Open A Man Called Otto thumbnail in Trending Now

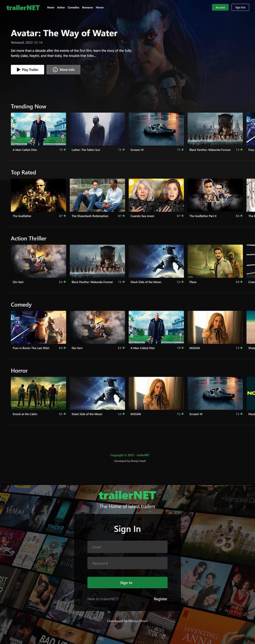click(38, 129)
